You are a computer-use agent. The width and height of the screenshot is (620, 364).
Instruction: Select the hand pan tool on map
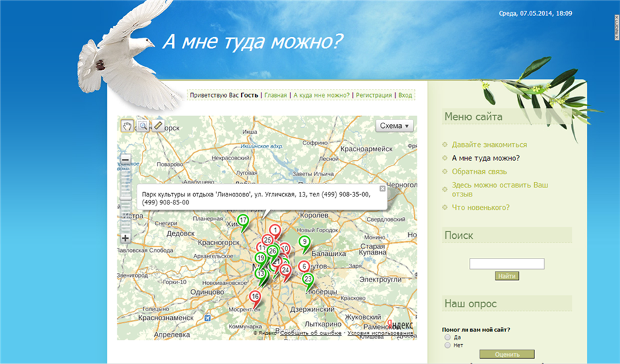(x=127, y=126)
